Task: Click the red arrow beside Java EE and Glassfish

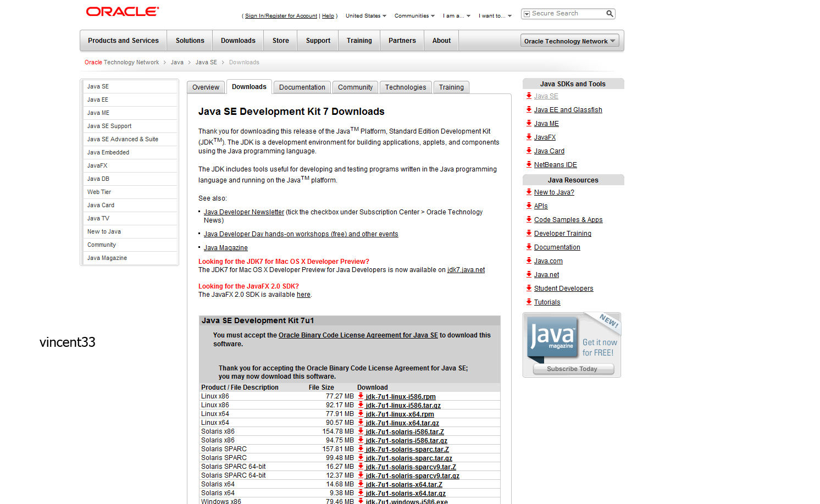Action: coord(529,109)
